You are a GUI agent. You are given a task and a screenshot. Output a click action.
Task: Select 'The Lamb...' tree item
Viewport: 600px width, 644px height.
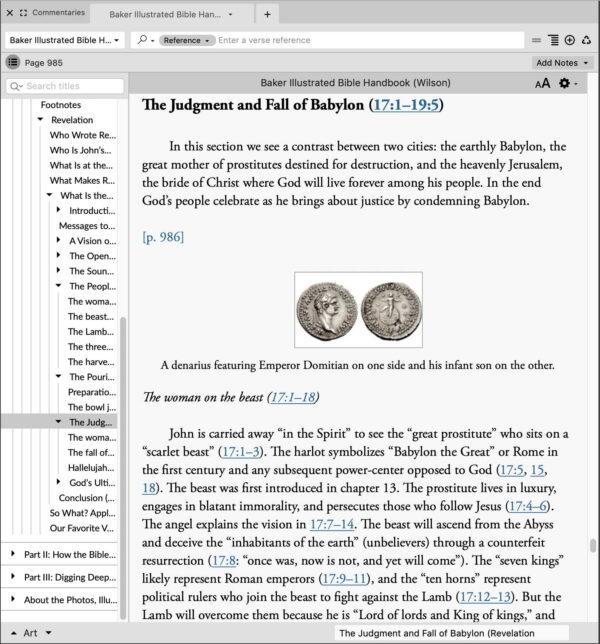(x=91, y=331)
